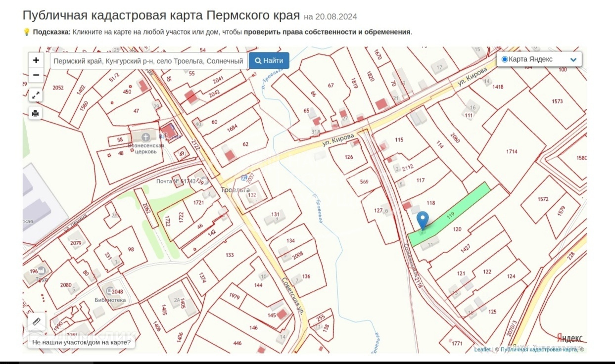
Task: Click the Вознесенская церковь church icon
Action: pyautogui.click(x=146, y=136)
